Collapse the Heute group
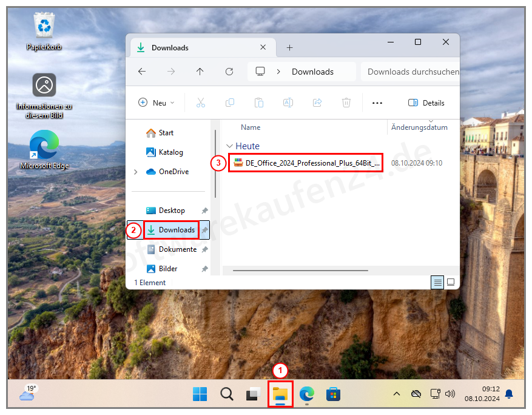The width and height of the screenshot is (532, 415). coord(229,146)
